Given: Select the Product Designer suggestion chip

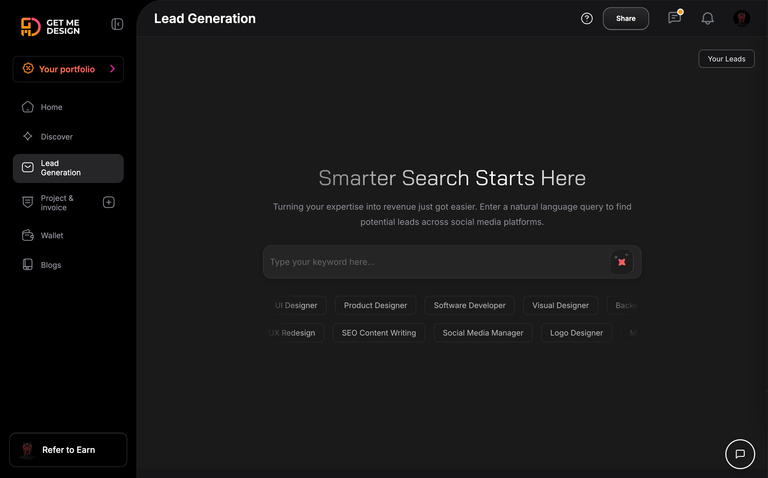Looking at the screenshot, I should click(375, 305).
